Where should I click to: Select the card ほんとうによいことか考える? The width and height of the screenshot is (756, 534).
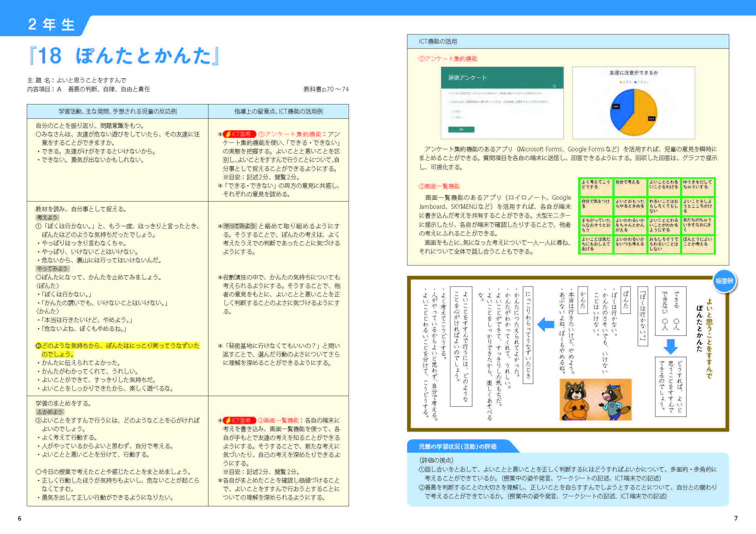click(x=697, y=244)
